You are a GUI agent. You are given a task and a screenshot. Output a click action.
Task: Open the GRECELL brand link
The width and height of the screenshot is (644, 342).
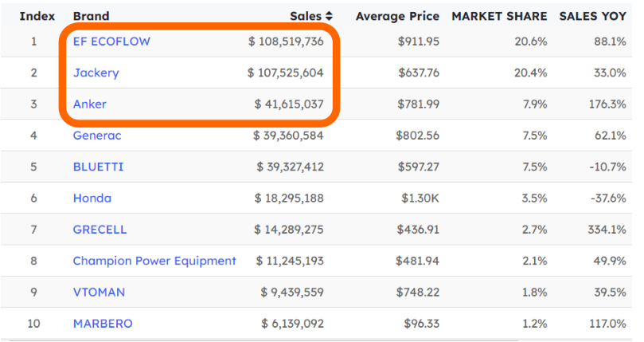pyautogui.click(x=100, y=230)
